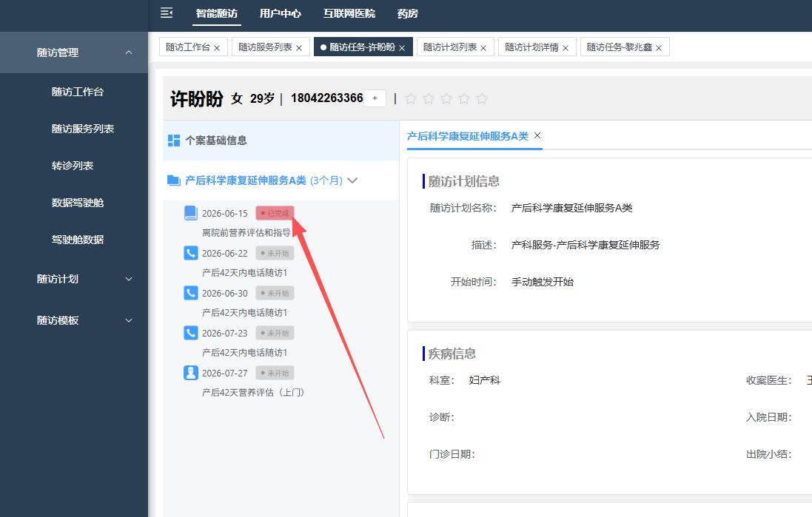Click the phone number 18042263366
This screenshot has width=812, height=517.
pos(326,98)
